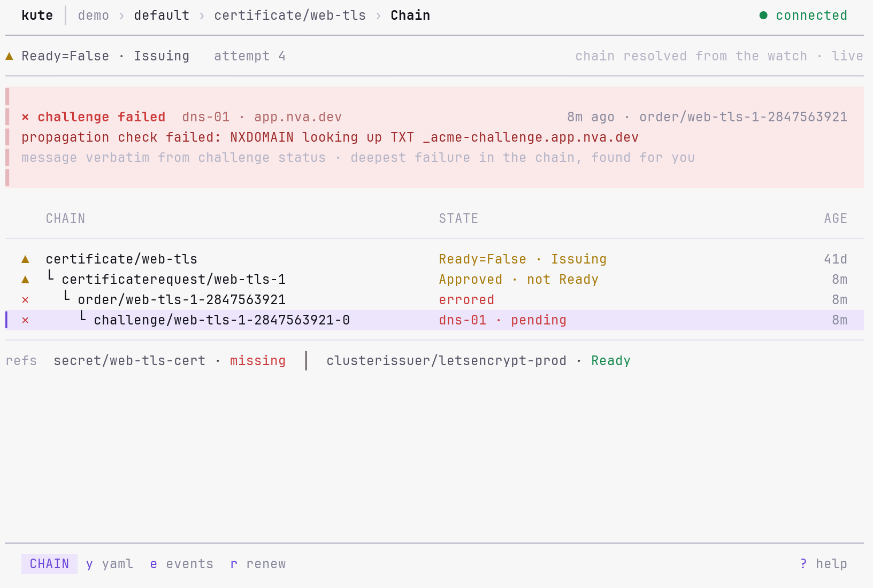
Task: Select the challenge/web-tls-1-2847563921-0 row
Action: click(434, 320)
